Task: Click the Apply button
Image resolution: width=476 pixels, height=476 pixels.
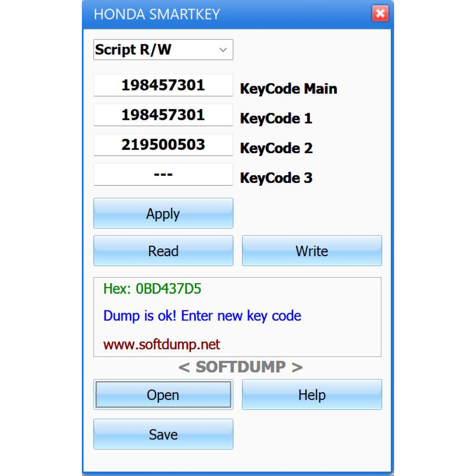Action: click(x=163, y=213)
